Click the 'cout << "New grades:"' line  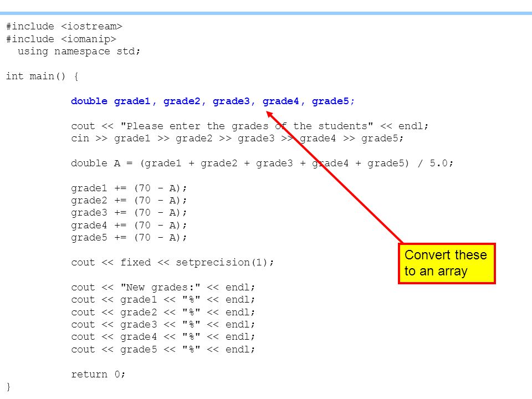[x=163, y=288]
